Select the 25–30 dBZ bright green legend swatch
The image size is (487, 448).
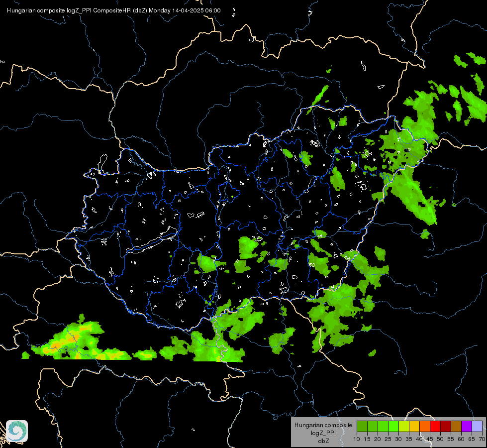point(393,426)
